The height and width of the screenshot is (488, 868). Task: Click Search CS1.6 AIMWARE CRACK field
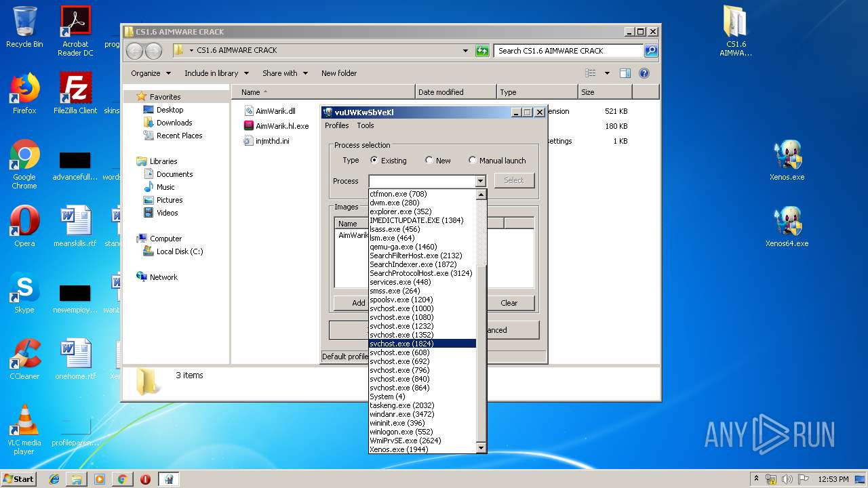click(570, 51)
